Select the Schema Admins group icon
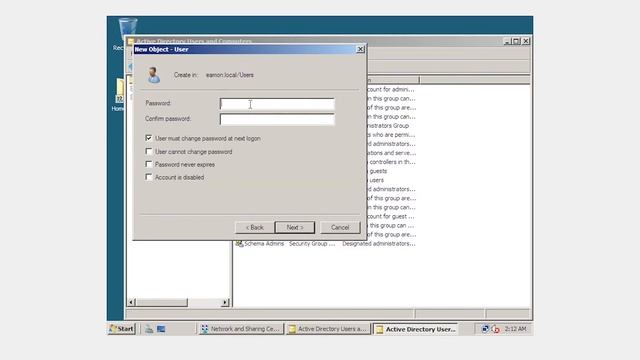The height and width of the screenshot is (360, 640). pos(239,244)
